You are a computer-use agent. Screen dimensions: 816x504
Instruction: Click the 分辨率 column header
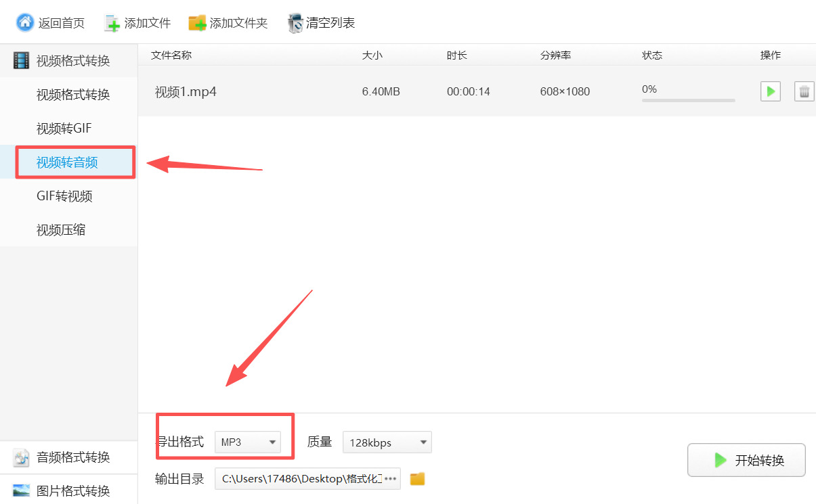coord(555,55)
